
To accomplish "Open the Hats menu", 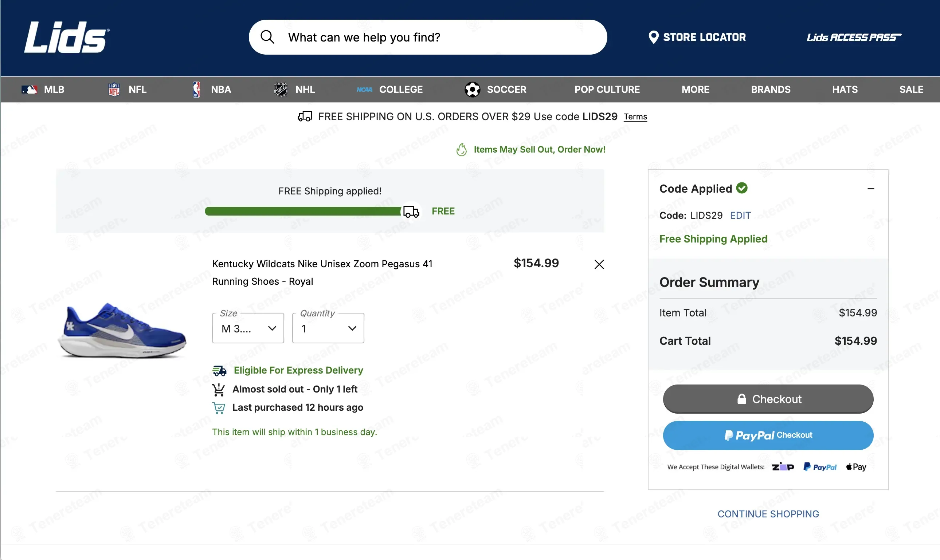I will pyautogui.click(x=845, y=90).
